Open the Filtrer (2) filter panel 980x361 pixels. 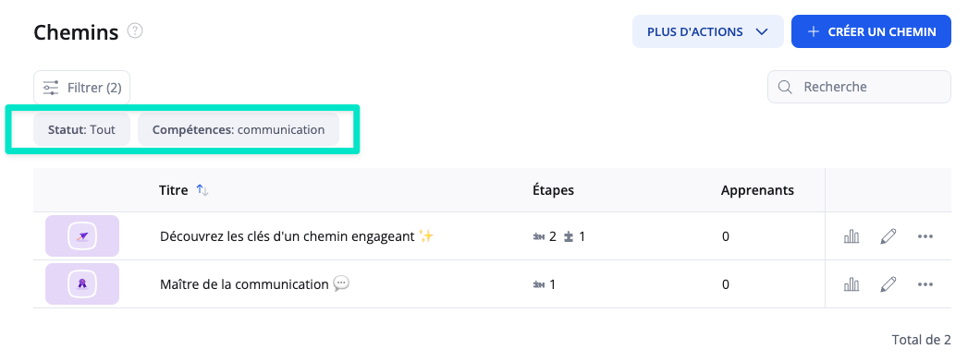tap(82, 88)
